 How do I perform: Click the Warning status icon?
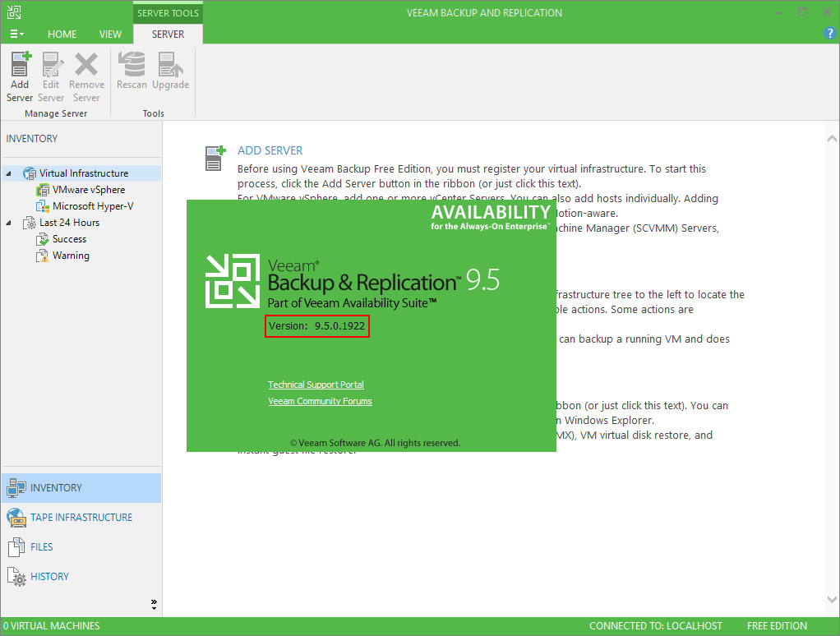(42, 256)
